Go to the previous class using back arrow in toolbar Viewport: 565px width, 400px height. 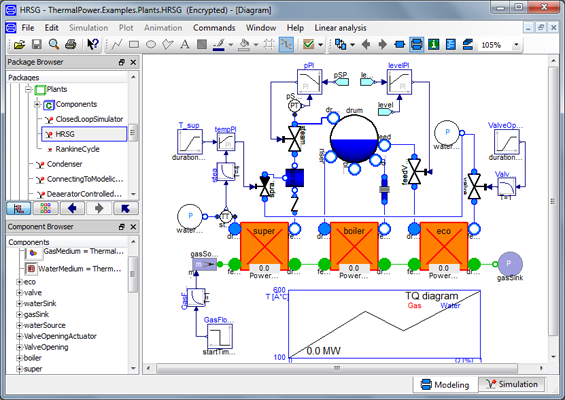[x=366, y=45]
